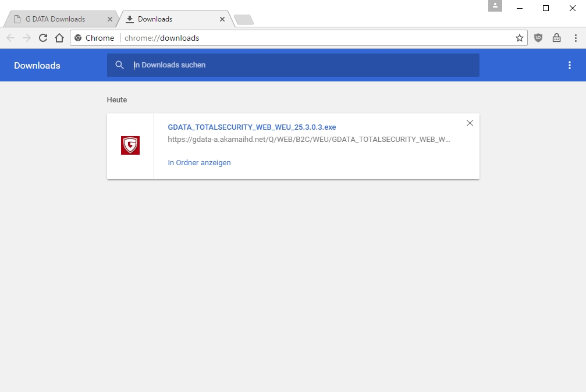Reload the page with the refresh icon
586x392 pixels.
(x=43, y=38)
